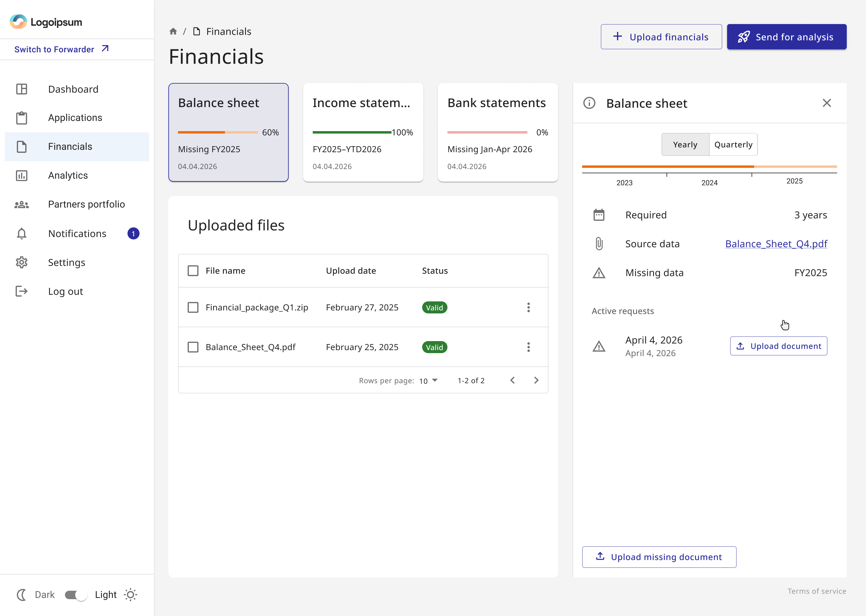Click the moon icon for Dark mode
Viewport: 866px width, 616px height.
pyautogui.click(x=22, y=594)
